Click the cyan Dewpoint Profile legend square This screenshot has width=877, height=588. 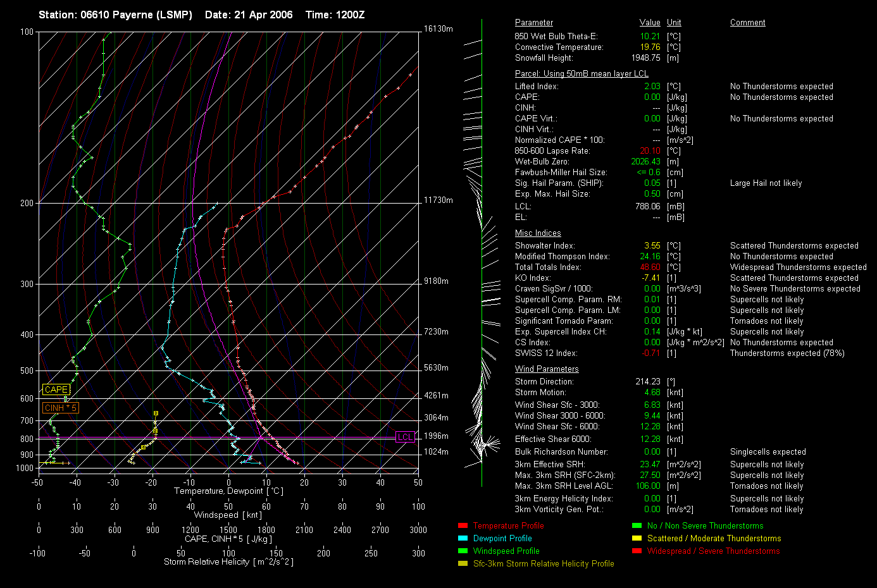463,539
